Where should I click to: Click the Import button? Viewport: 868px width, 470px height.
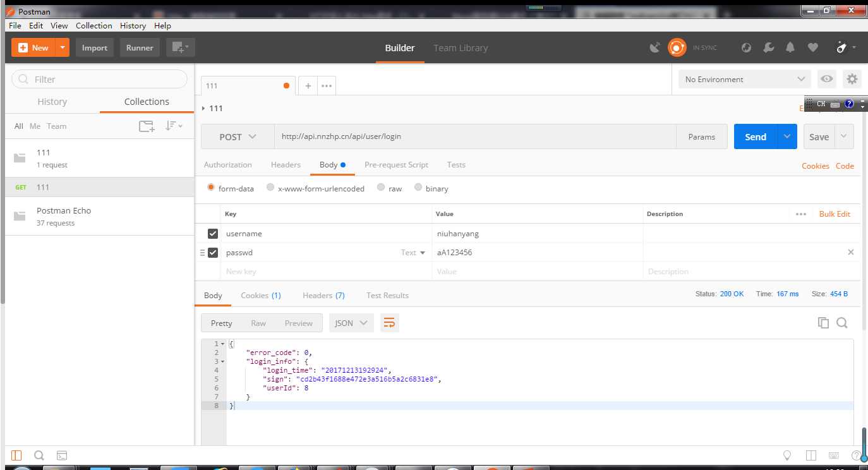click(x=95, y=47)
